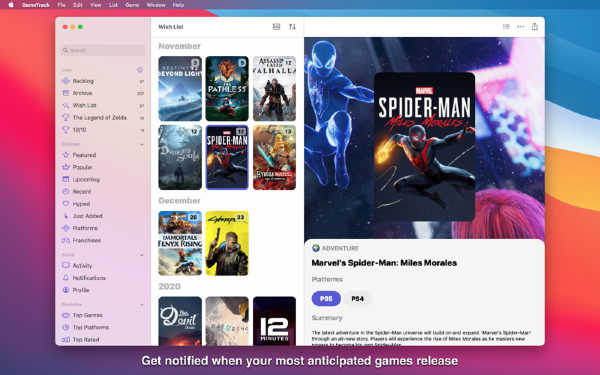
Task: Click the Notifications bell icon
Action: pos(66,278)
